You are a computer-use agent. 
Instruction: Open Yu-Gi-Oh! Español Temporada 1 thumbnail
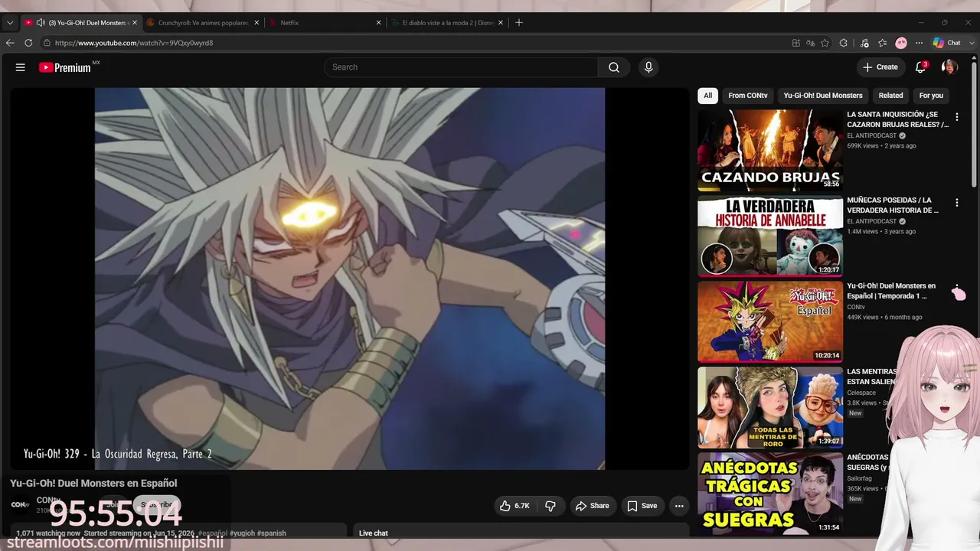(770, 321)
